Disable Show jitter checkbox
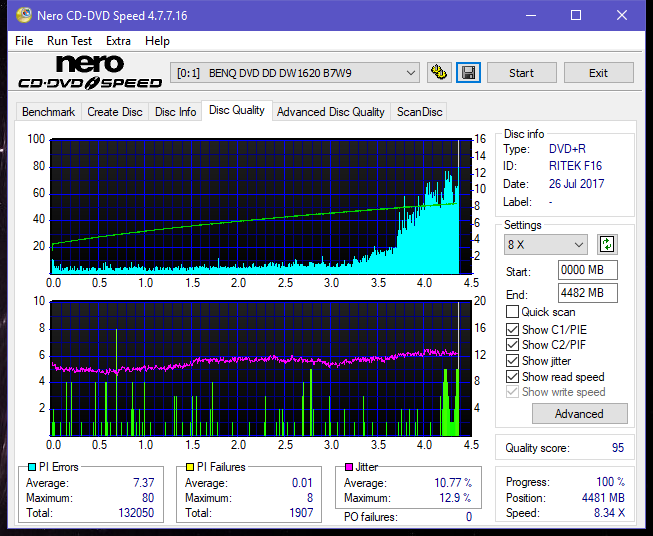The height and width of the screenshot is (536, 653). (512, 361)
